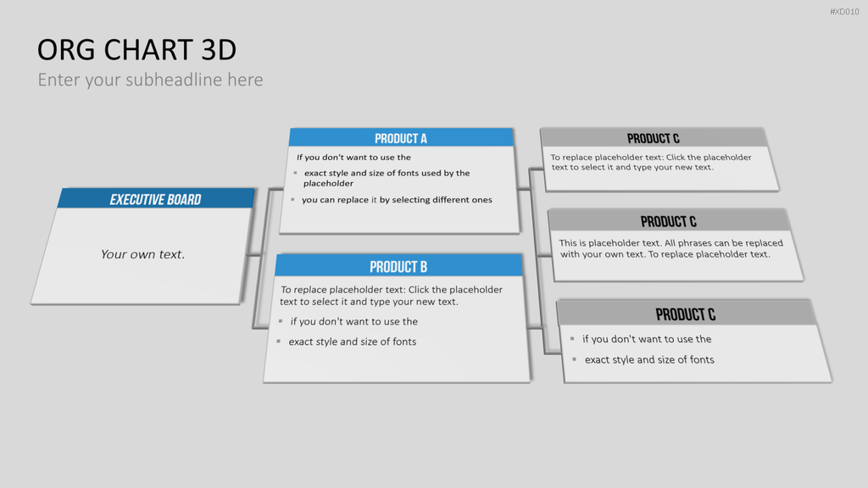This screenshot has width=868, height=488.
Task: Click 'If you don't want to use the' in Product A
Action: tap(353, 157)
